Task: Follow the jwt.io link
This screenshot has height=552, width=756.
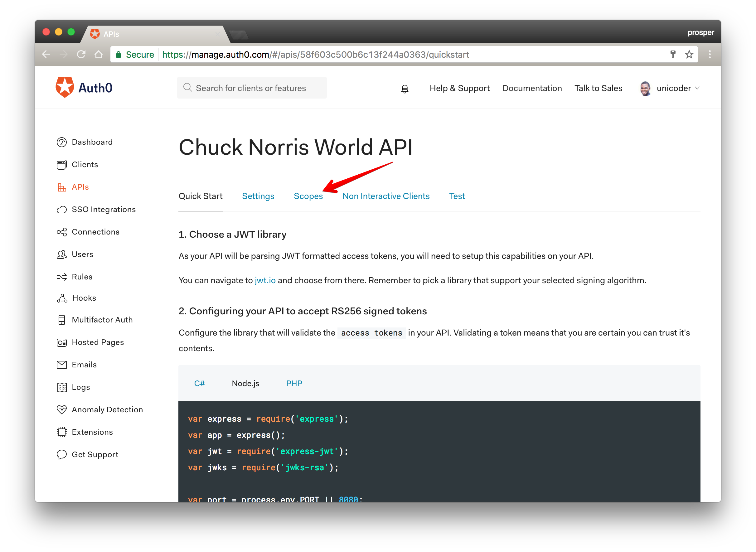Action: click(x=265, y=280)
